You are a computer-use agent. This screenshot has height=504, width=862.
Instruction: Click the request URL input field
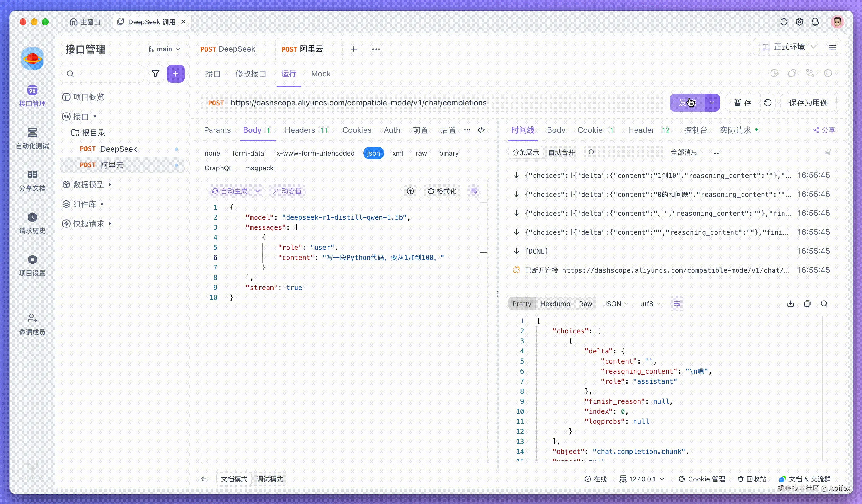(x=433, y=103)
